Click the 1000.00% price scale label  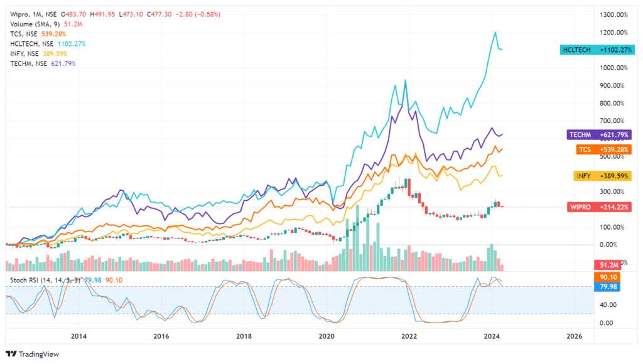[x=613, y=68]
